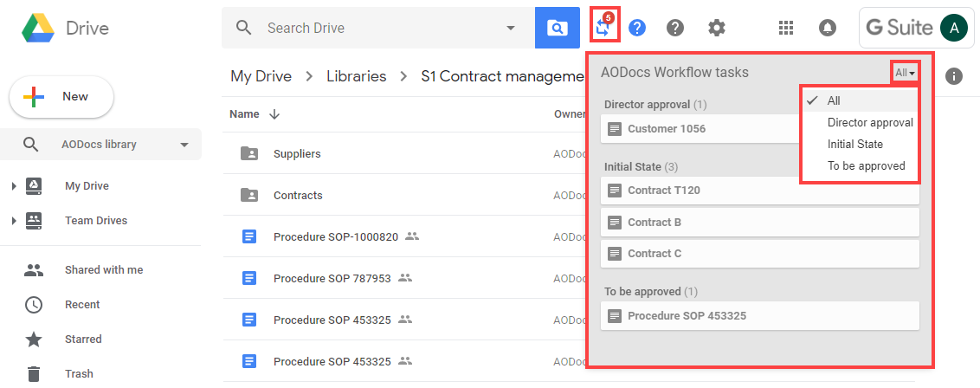Click document icon of Contract T120 task
The width and height of the screenshot is (980, 388).
point(615,191)
